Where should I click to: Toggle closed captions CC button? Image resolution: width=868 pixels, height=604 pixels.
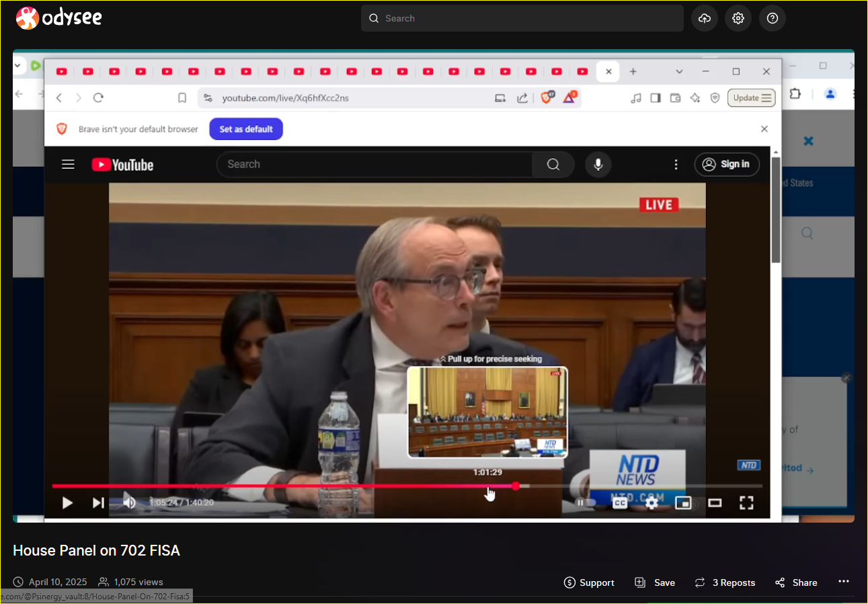coord(620,502)
